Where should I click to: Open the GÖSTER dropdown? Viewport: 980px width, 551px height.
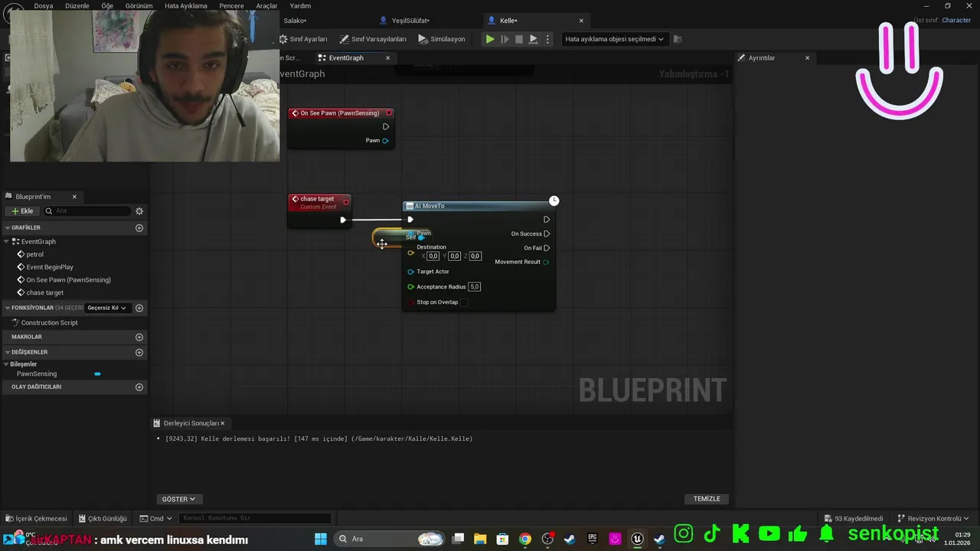178,499
